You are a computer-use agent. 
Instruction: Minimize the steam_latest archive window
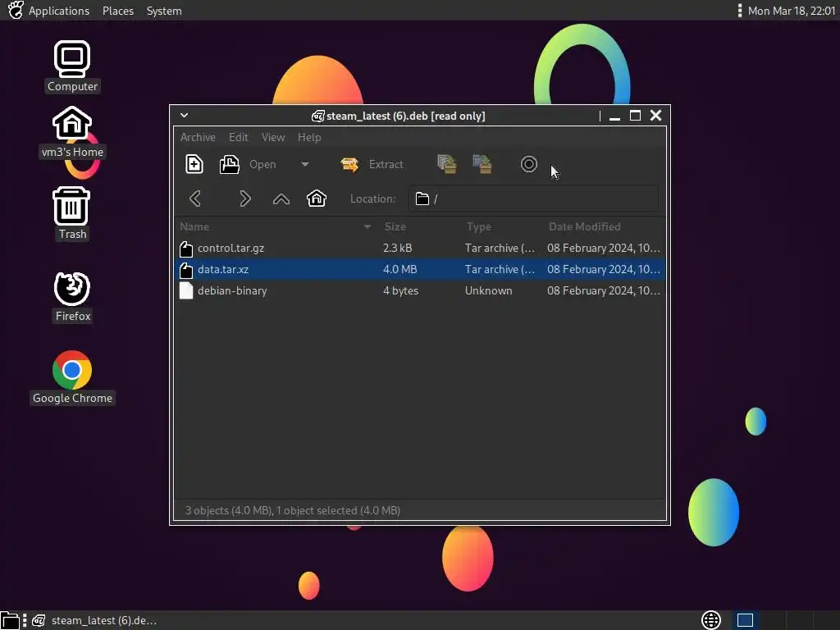pyautogui.click(x=614, y=116)
